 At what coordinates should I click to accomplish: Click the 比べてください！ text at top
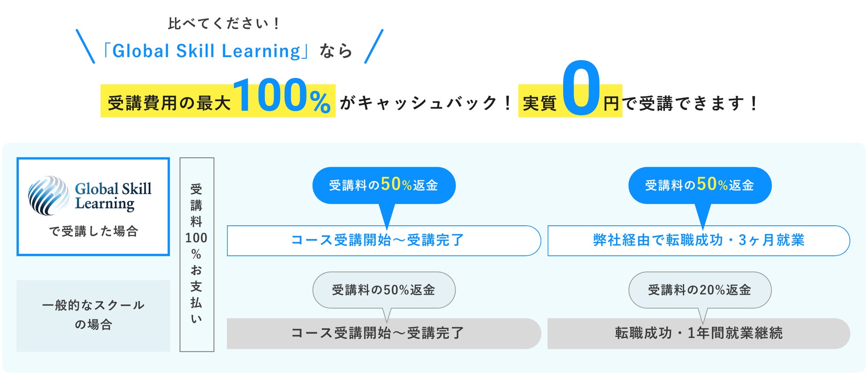(x=224, y=23)
